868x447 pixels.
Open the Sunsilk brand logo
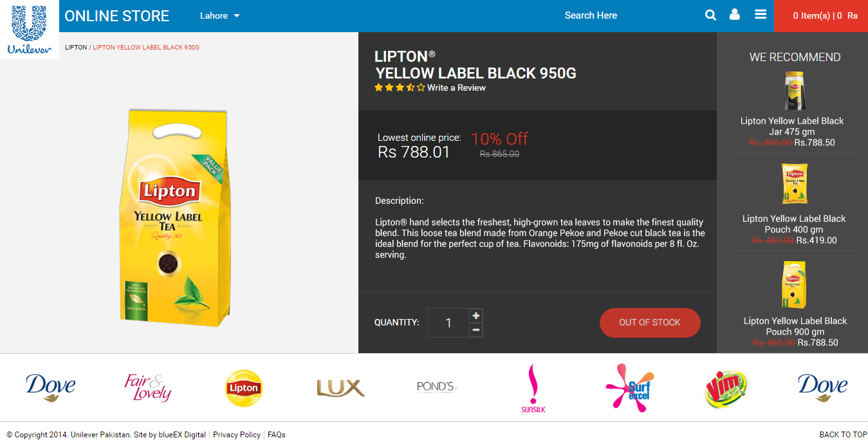pyautogui.click(x=533, y=388)
